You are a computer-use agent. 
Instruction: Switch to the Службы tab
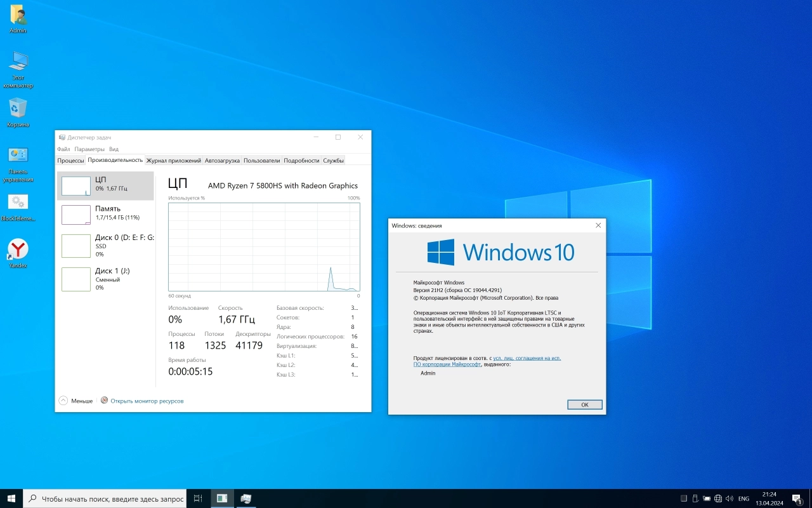tap(333, 161)
